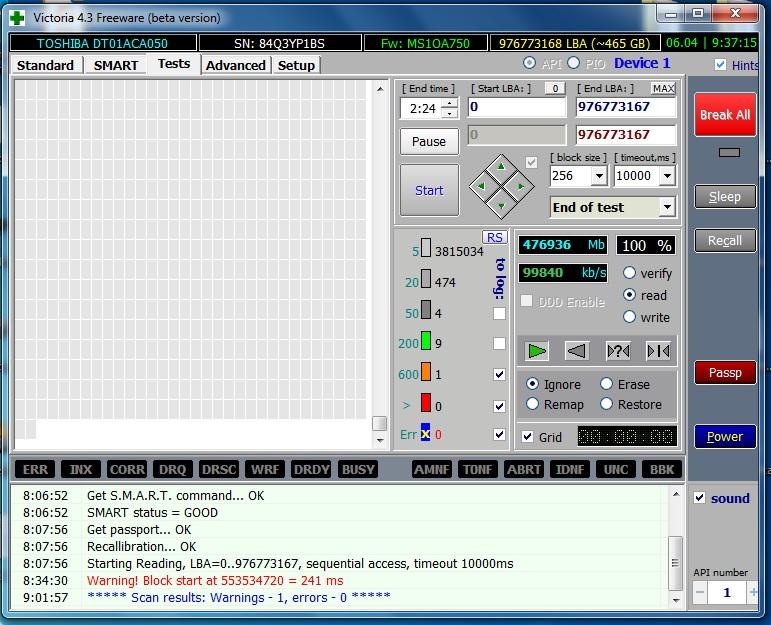This screenshot has width=771, height=625.
Task: Open the timeout ms dropdown
Action: click(x=667, y=176)
